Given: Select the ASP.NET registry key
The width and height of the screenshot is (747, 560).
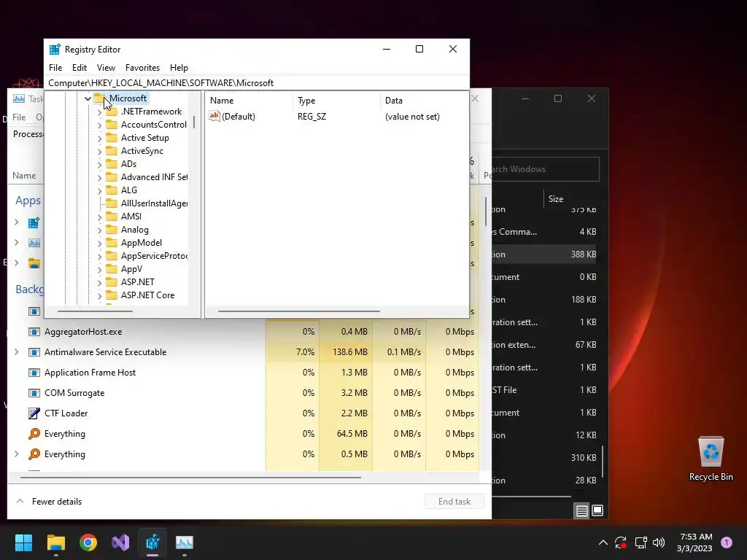Looking at the screenshot, I should pos(138,282).
